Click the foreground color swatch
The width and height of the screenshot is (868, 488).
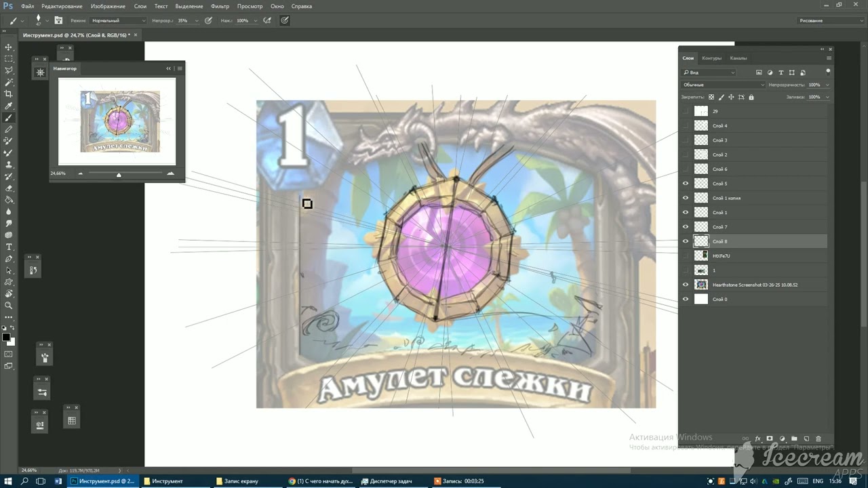pos(6,337)
